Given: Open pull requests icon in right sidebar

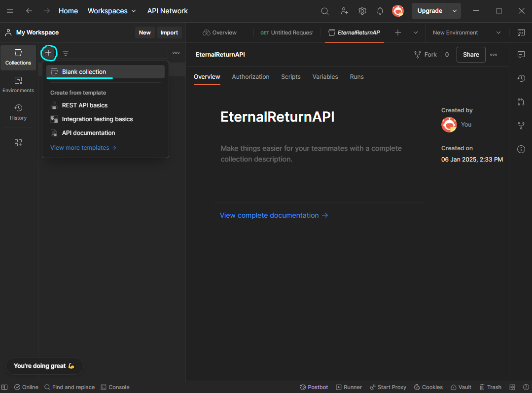Looking at the screenshot, I should click(521, 101).
